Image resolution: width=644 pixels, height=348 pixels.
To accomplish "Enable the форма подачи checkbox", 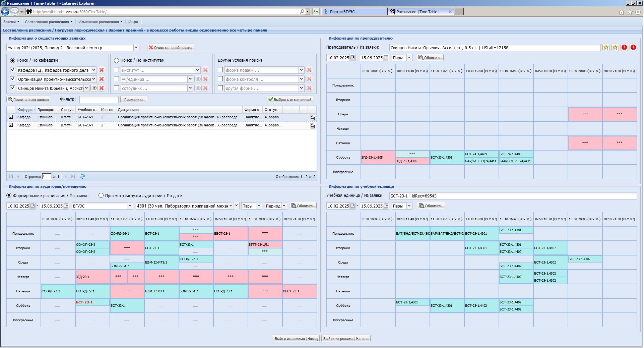I will [x=220, y=70].
